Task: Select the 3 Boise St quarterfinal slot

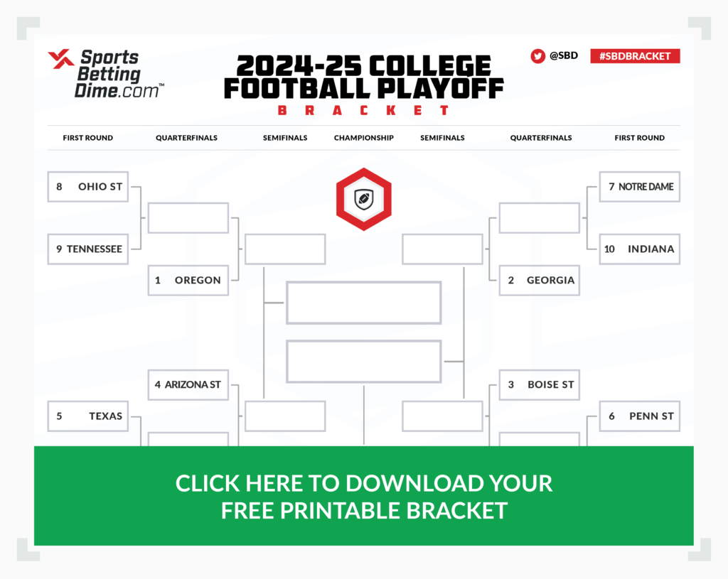Action: tap(539, 385)
